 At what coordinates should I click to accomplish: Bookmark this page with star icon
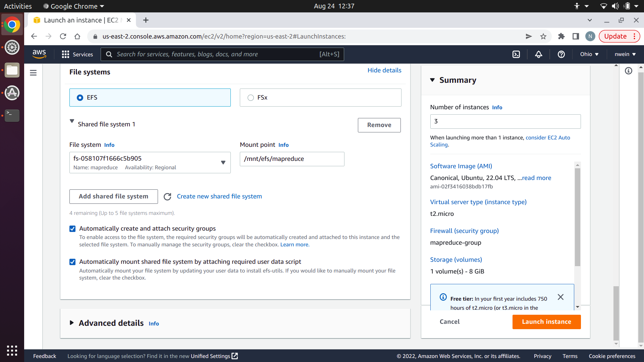pyautogui.click(x=543, y=37)
